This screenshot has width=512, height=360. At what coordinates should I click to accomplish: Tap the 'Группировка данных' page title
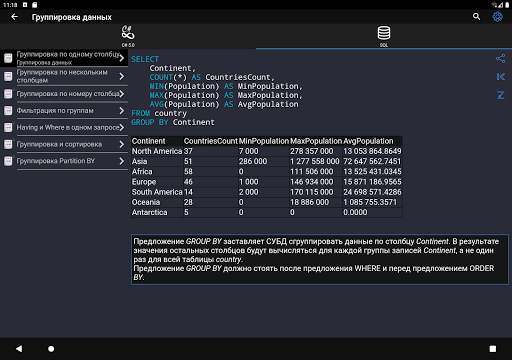[71, 17]
